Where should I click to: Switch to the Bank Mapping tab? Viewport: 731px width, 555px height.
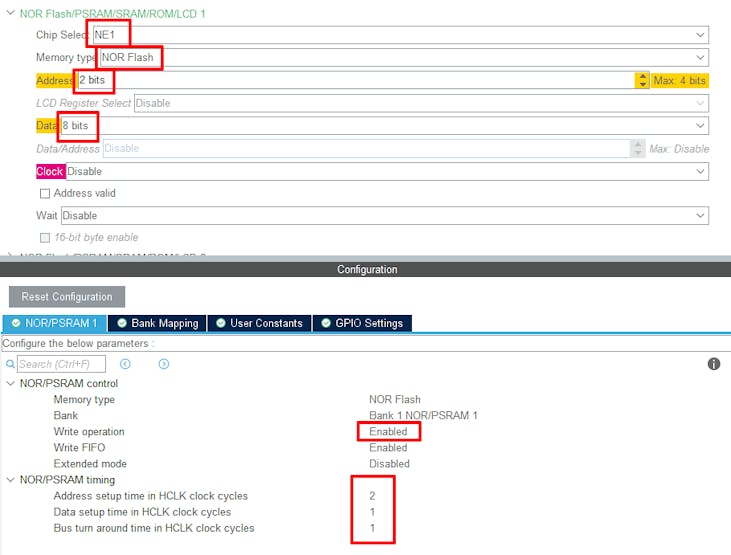158,323
